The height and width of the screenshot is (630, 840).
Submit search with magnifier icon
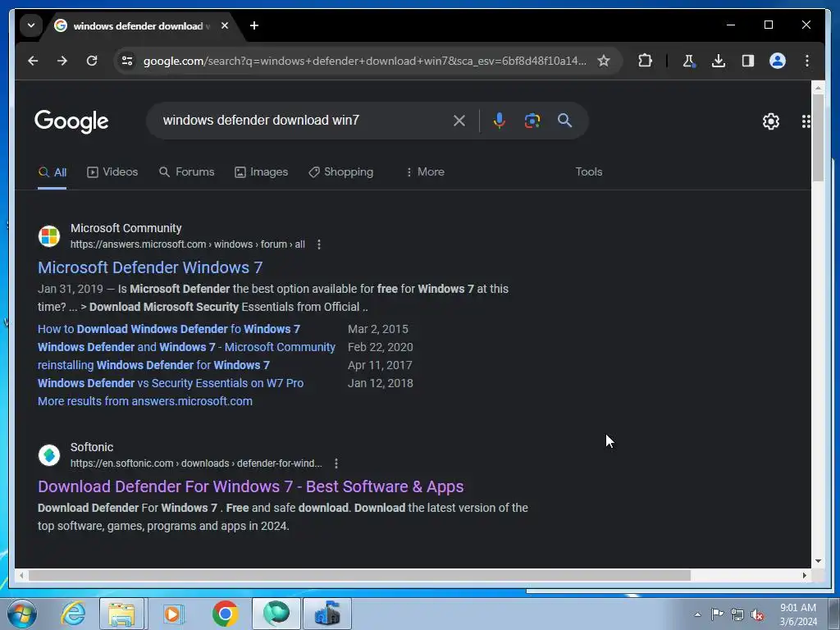564,121
